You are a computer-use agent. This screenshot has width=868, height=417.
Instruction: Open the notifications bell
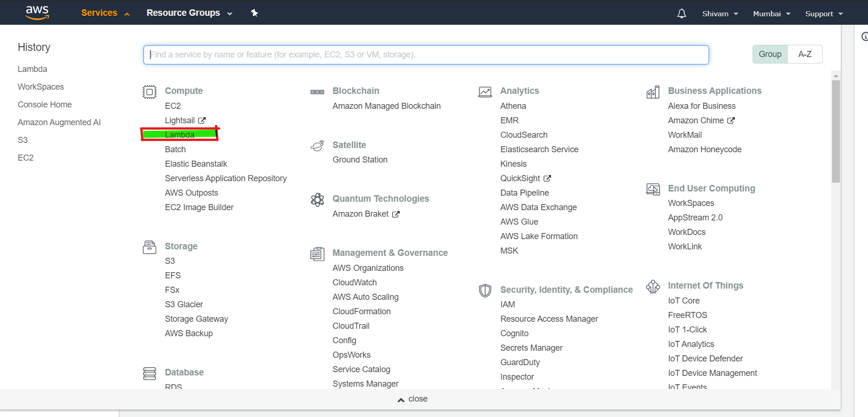coord(681,14)
